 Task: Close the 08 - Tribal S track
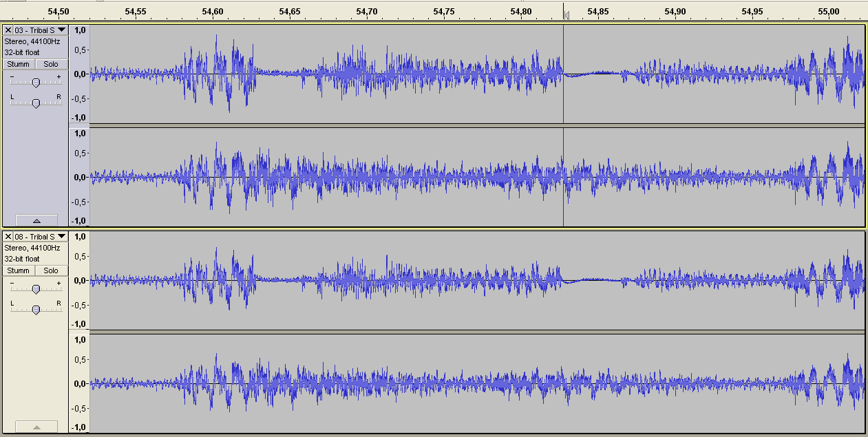click(8, 237)
